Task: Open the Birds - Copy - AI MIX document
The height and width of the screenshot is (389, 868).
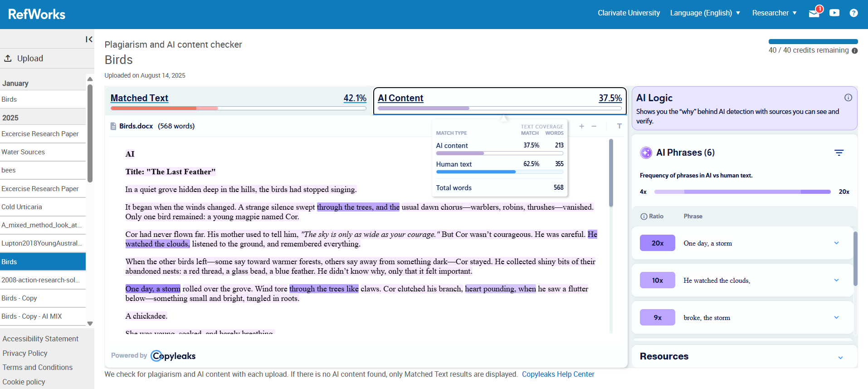Action: pyautogui.click(x=43, y=316)
